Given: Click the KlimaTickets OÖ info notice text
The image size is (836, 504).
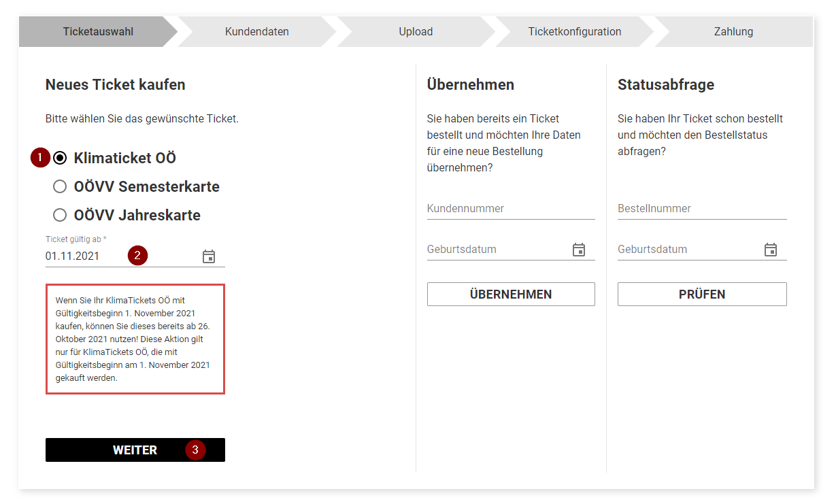Looking at the screenshot, I should pyautogui.click(x=135, y=339).
